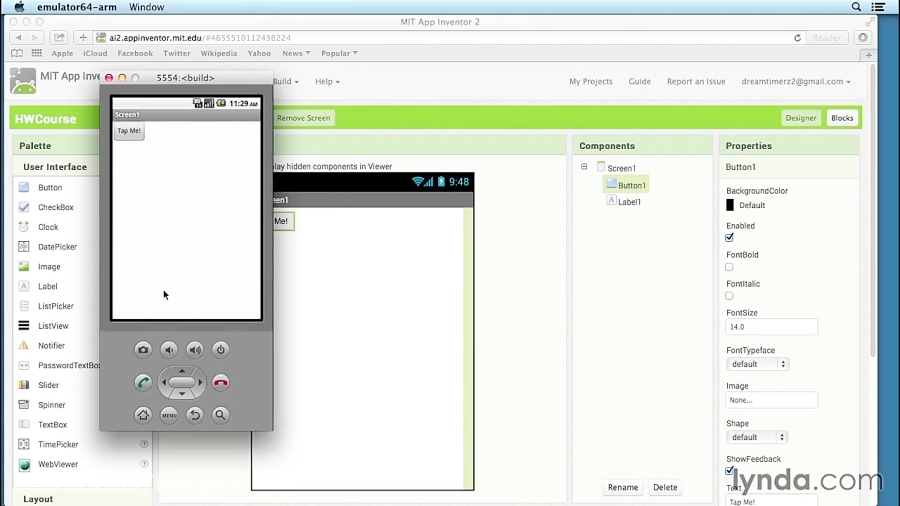Click the Delete component button

coord(665,488)
